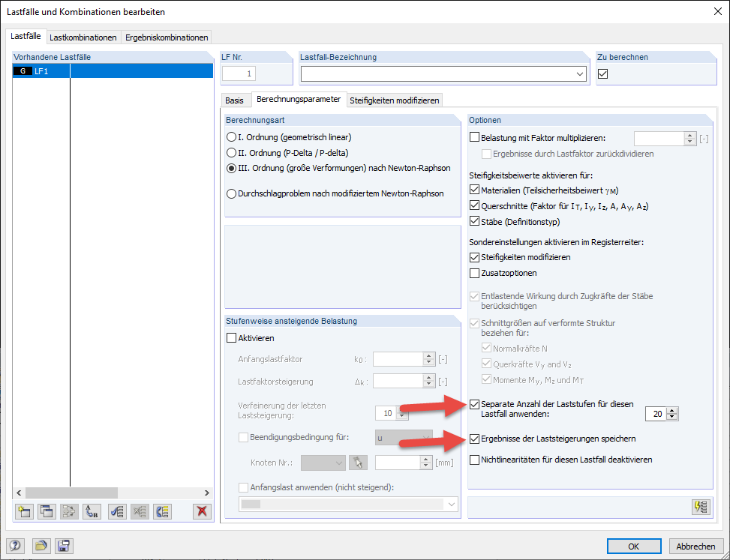Confirm the dialog with OK
This screenshot has width=730, height=560.
click(634, 547)
